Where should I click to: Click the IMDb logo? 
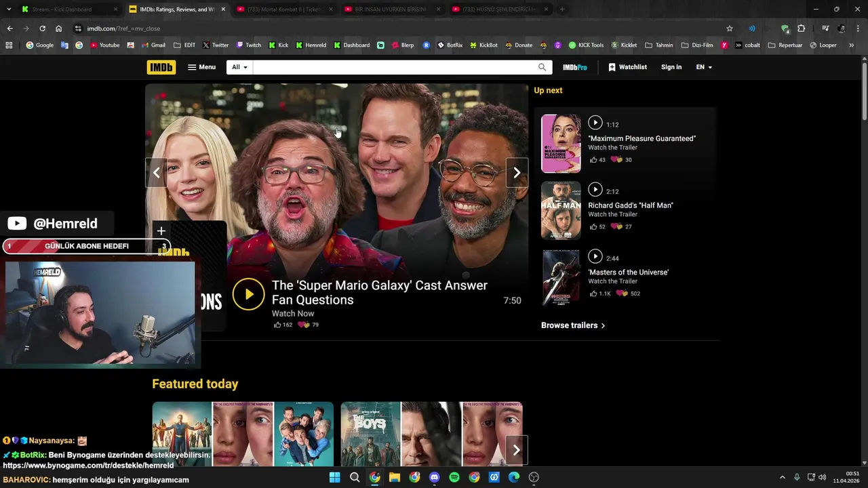(x=161, y=67)
